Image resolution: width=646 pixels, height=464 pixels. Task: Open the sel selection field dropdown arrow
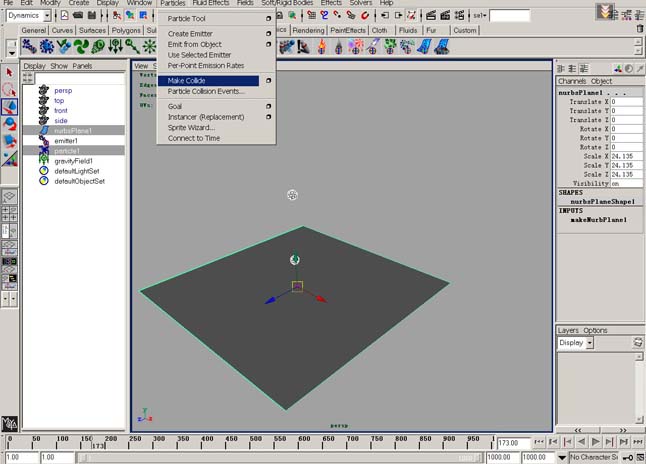point(484,16)
